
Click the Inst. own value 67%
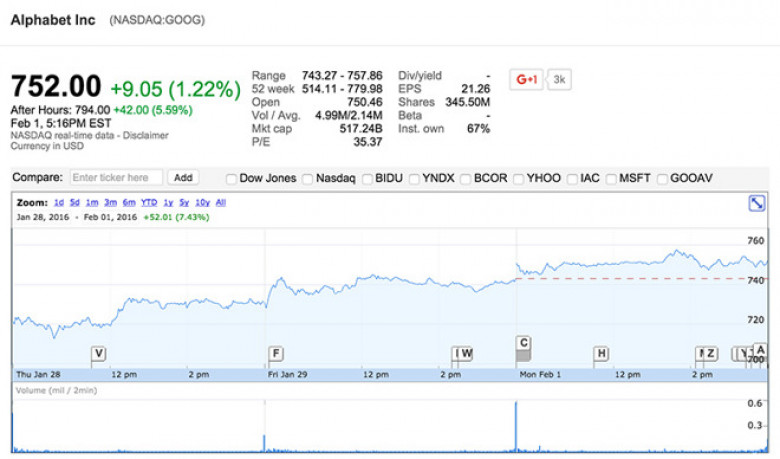click(479, 129)
